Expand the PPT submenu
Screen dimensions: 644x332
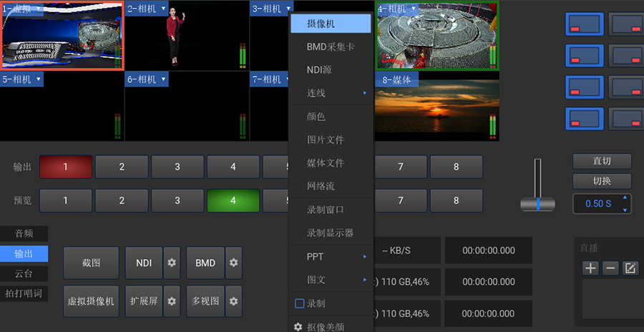331,256
